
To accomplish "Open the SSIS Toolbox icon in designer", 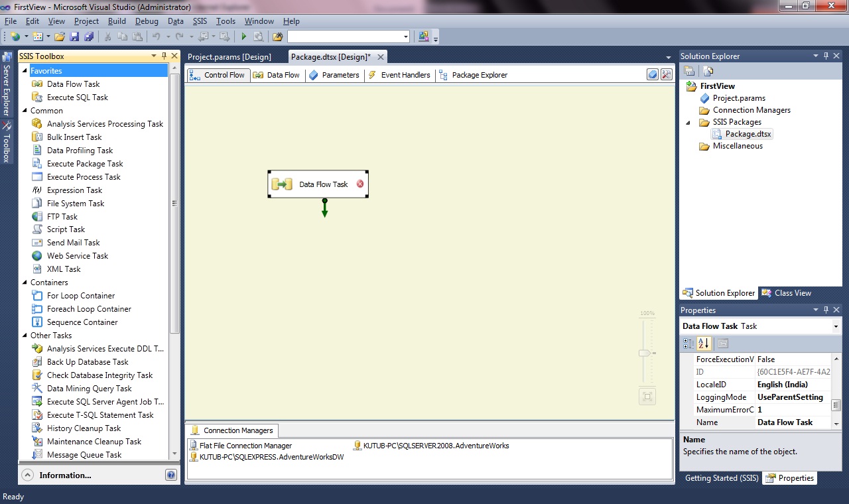I will point(667,75).
